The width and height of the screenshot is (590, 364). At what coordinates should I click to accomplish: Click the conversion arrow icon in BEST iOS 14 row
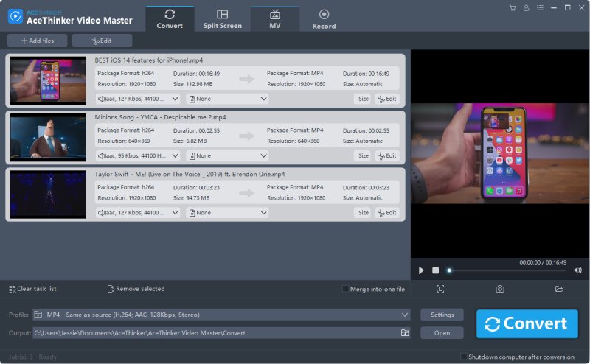click(246, 79)
